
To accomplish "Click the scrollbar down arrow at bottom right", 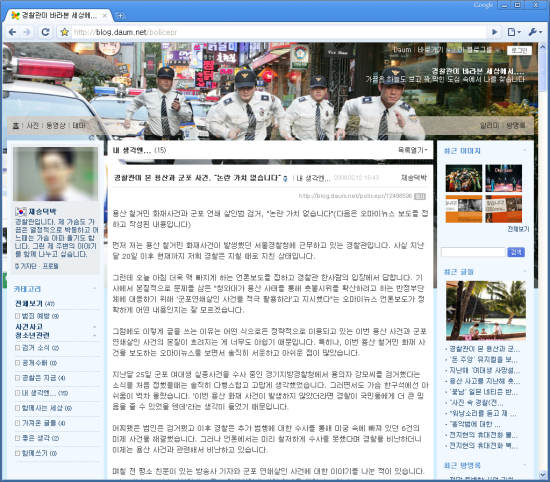I will [544, 474].
